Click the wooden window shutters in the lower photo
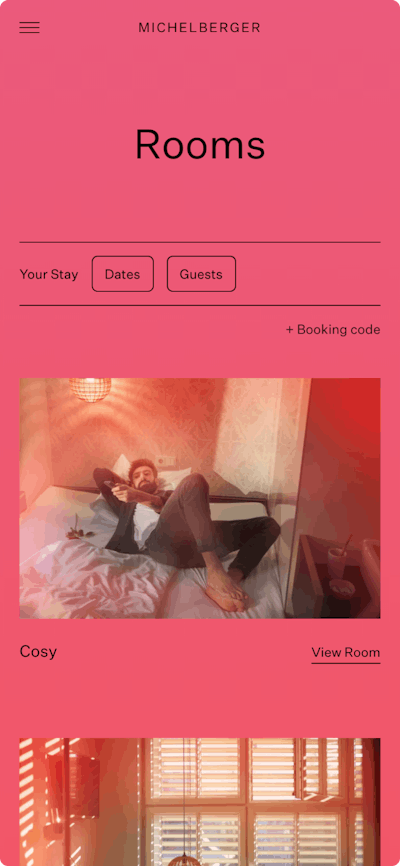Screen dimensions: 400x866 251,802
